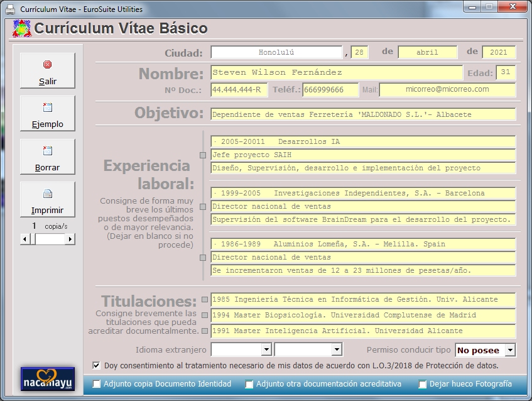Select the Ciudad field containing Honolulú
The height and width of the screenshot is (401, 532).
pos(276,53)
